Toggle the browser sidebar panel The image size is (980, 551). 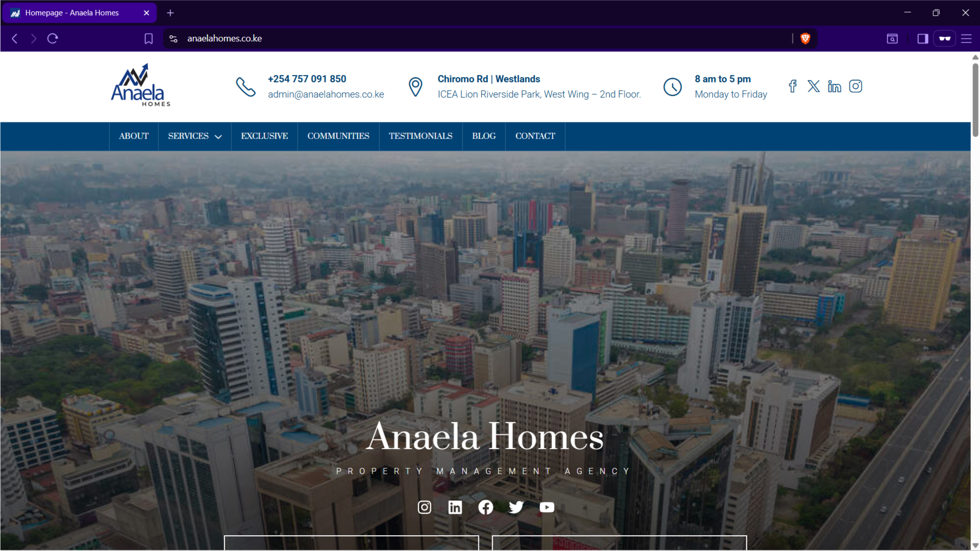[922, 39]
